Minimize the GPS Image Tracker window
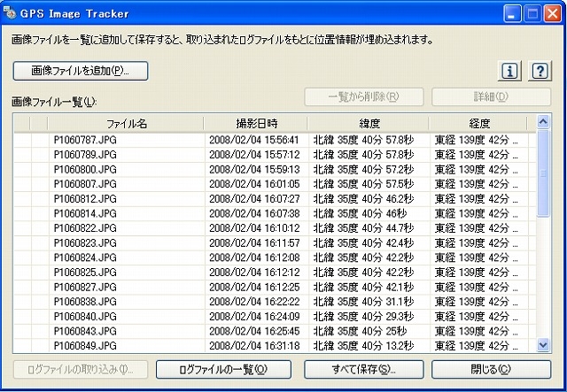The image size is (567, 392). click(x=512, y=14)
